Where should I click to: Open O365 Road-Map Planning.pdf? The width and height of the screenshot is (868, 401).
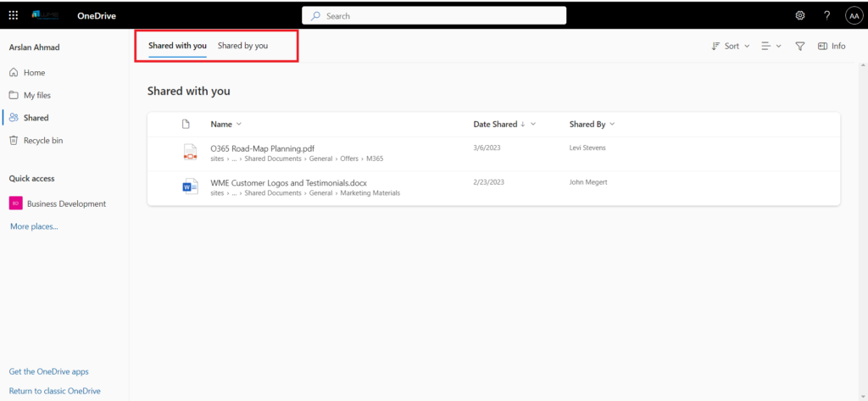[263, 148]
